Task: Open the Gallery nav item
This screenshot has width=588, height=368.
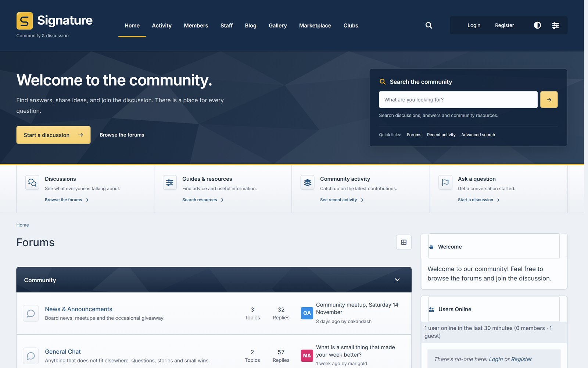Action: pos(278,25)
